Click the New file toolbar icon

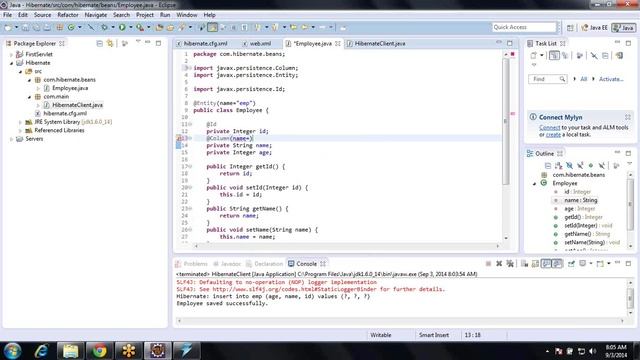click(8, 27)
